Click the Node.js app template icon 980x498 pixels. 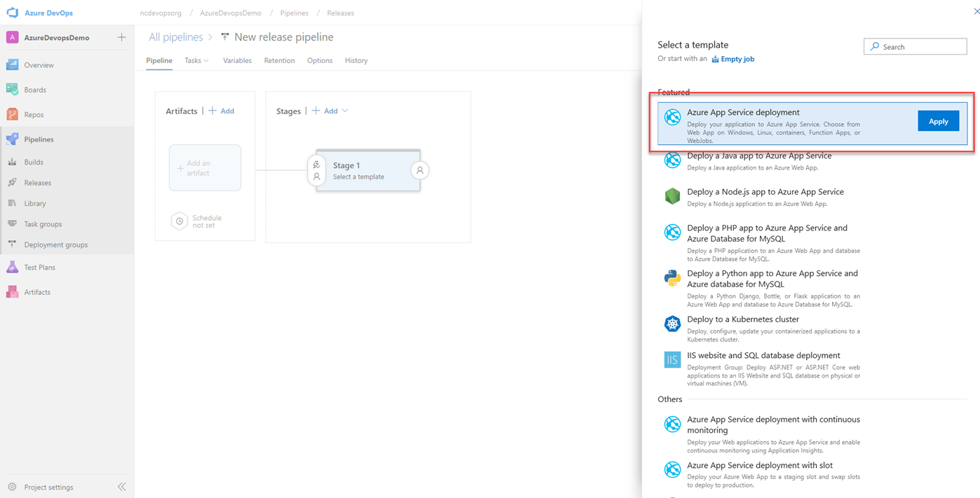coord(672,196)
